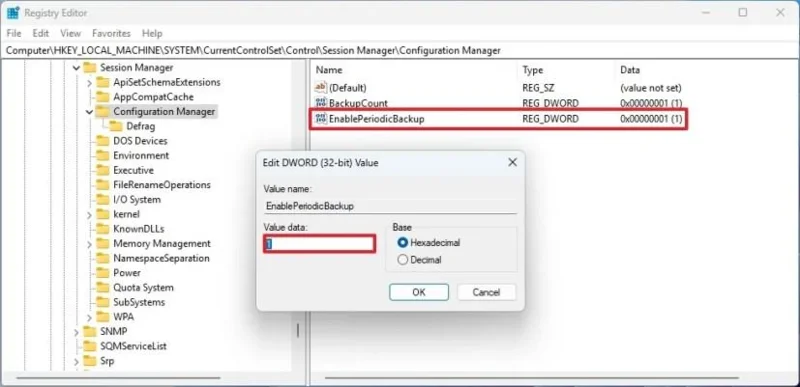
Task: Select the KnownDLLs folder icon
Action: tap(103, 229)
